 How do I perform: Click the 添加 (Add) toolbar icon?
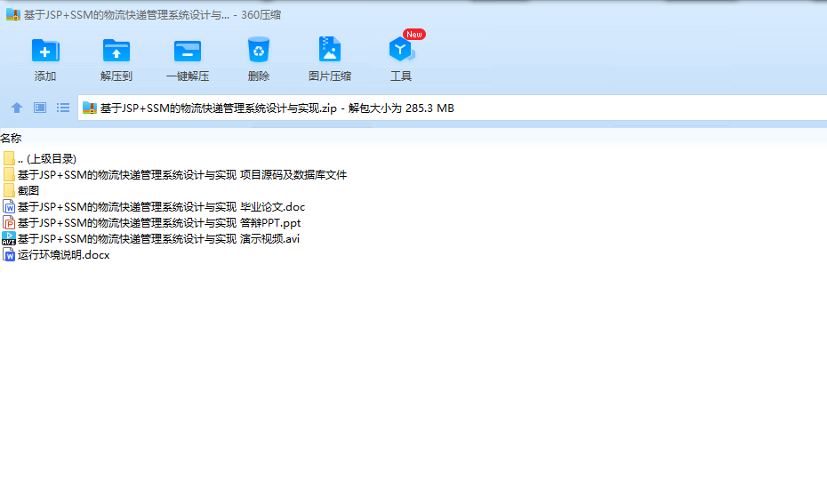[x=45, y=51]
